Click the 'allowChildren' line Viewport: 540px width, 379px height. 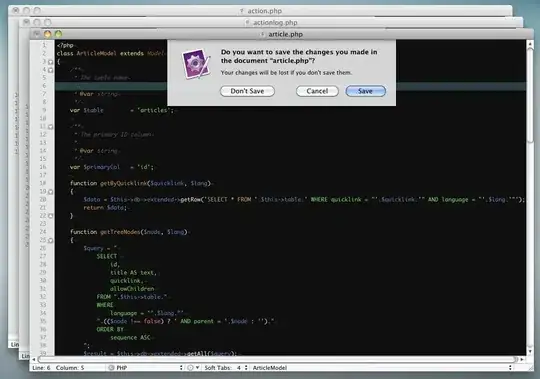[x=132, y=289]
